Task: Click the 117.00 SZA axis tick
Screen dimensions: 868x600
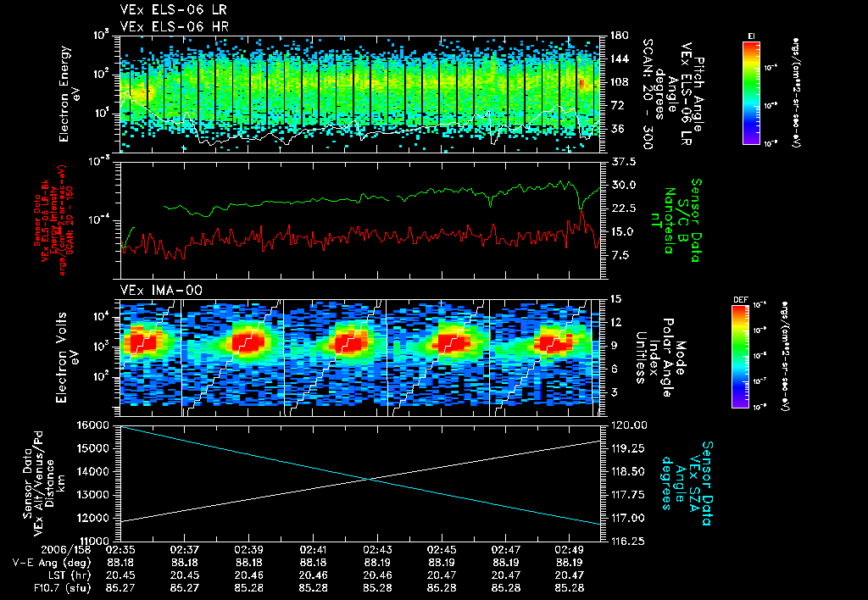Action: pyautogui.click(x=628, y=518)
